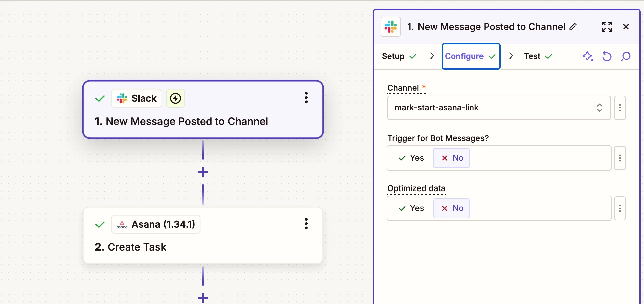The image size is (644, 304).
Task: Click the undo/refresh circular arrow icon
Action: (607, 56)
